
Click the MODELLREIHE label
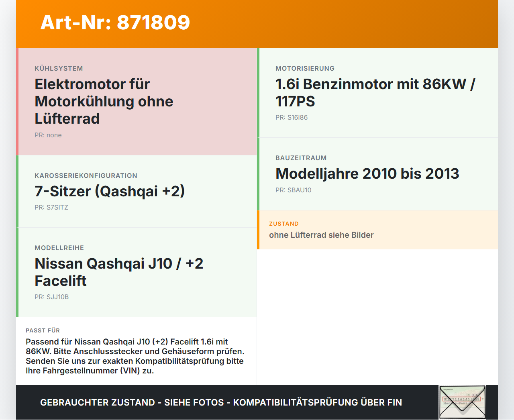[59, 248]
